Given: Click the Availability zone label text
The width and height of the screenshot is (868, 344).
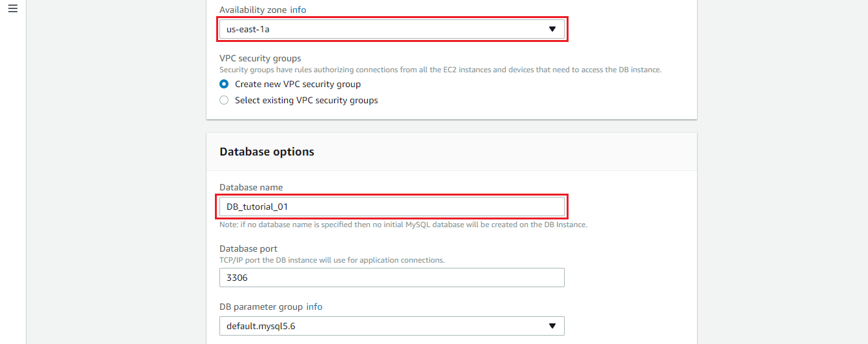Looking at the screenshot, I should (x=253, y=10).
